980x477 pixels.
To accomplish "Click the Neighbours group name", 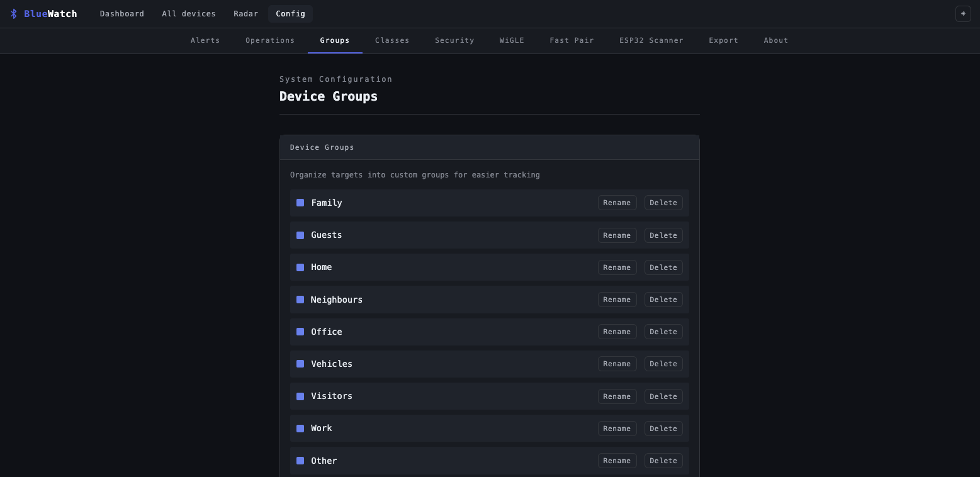I will 337,300.
